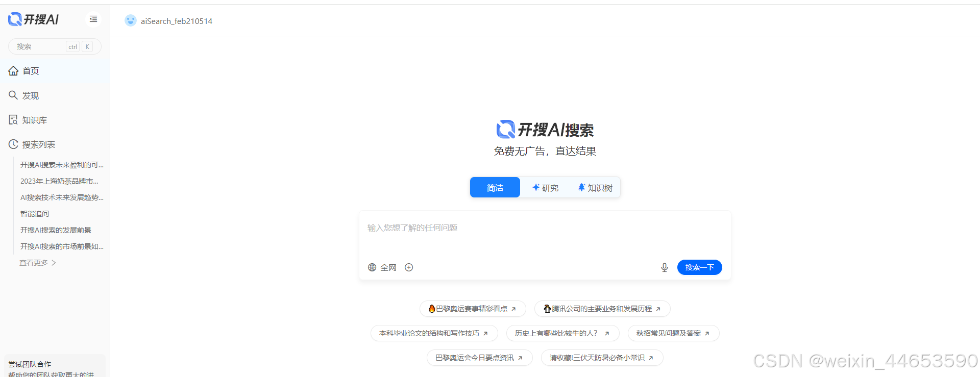Screen dimensions: 980x377
Task: Start voice input with microphone icon
Action: tap(665, 267)
